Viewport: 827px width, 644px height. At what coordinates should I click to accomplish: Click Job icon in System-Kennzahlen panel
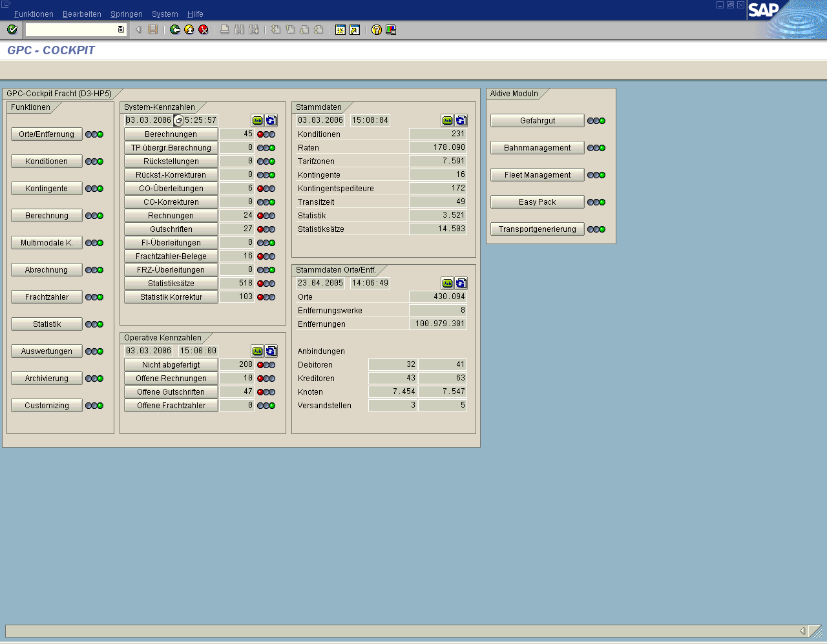[257, 120]
